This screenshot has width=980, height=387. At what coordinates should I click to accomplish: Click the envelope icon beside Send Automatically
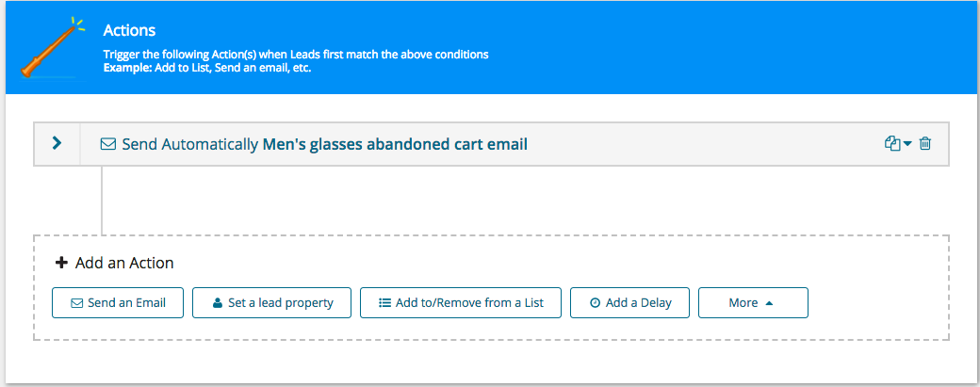(x=108, y=145)
